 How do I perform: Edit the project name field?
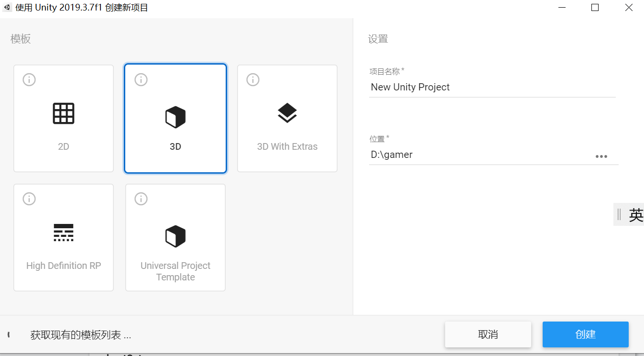[x=492, y=88]
